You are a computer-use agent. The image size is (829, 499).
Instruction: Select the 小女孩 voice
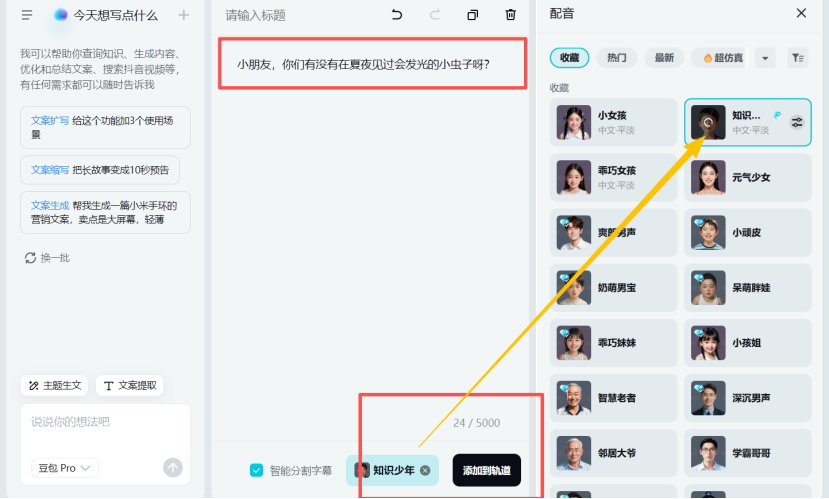(x=613, y=122)
